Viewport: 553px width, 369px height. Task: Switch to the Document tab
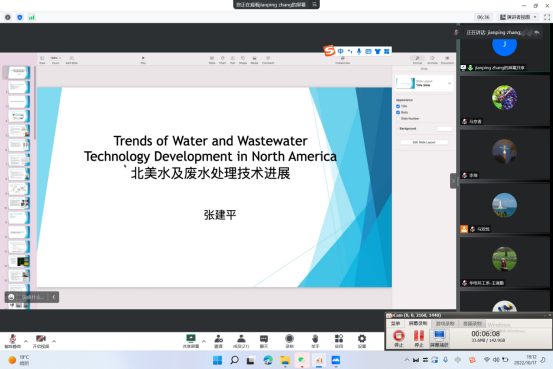[447, 60]
